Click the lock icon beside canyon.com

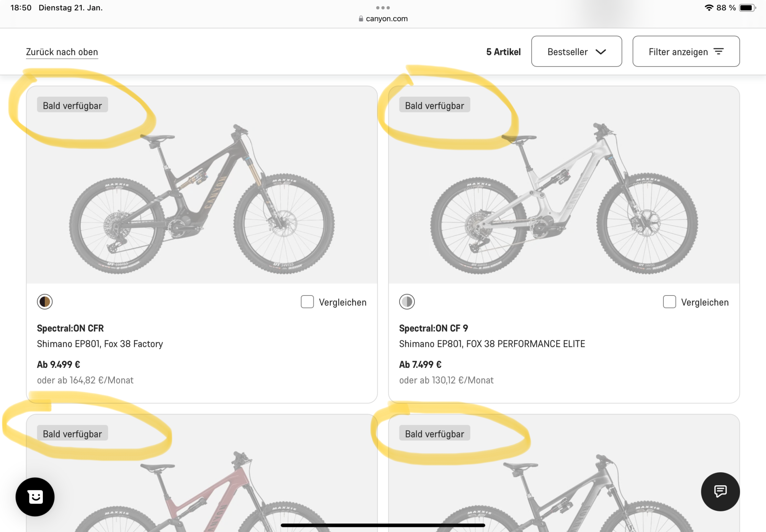click(x=361, y=19)
